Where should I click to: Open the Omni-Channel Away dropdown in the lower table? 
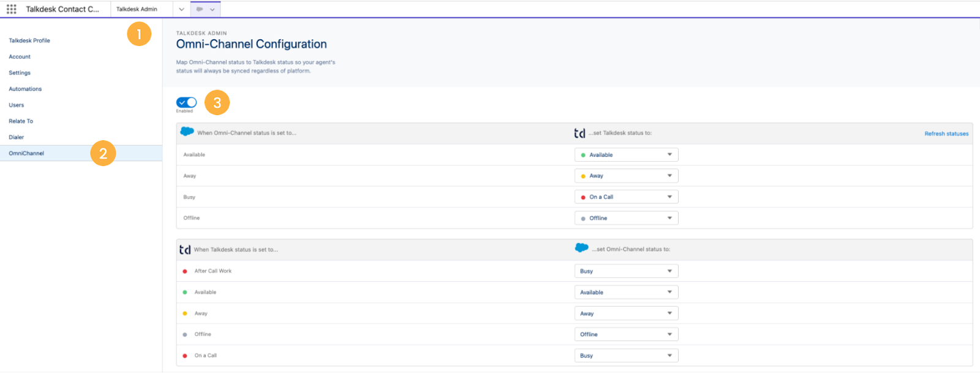(x=626, y=314)
